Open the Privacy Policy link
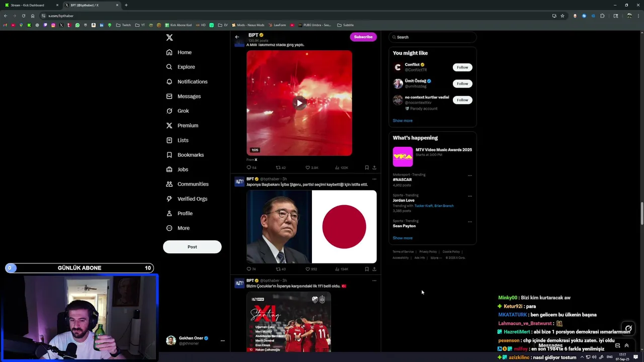Viewport: 644px width, 362px height. (x=428, y=252)
